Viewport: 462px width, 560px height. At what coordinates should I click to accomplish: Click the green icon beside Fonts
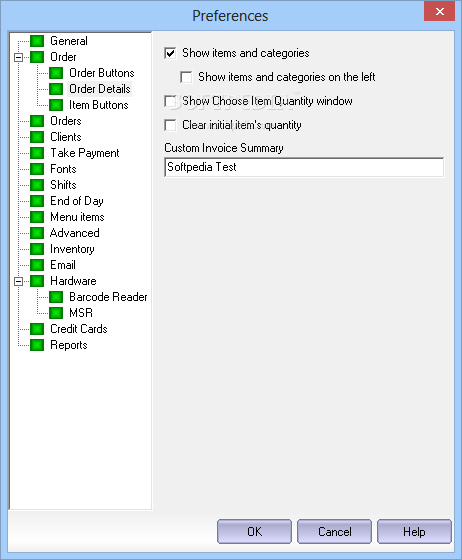click(37, 169)
